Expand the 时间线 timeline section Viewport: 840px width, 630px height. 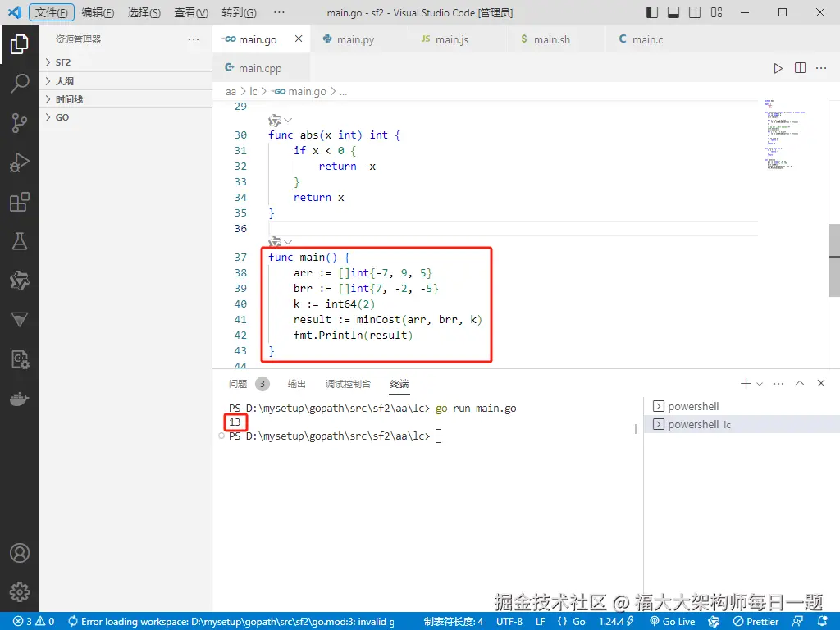126,99
